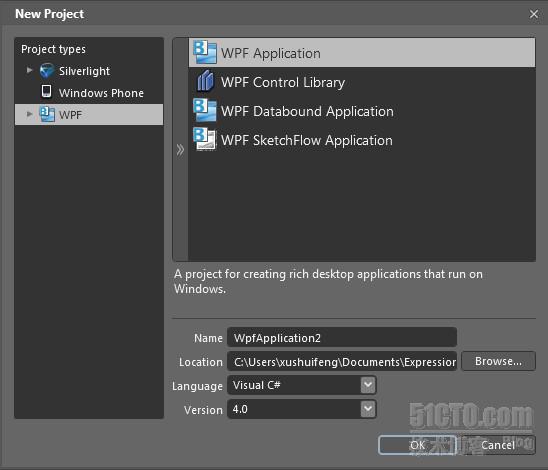Confirm with the OK button
The width and height of the screenshot is (548, 470).
click(417, 445)
